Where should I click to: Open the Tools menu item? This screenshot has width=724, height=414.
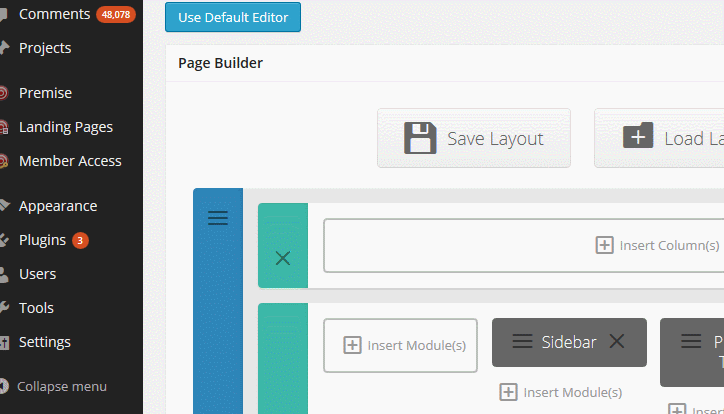pos(36,308)
